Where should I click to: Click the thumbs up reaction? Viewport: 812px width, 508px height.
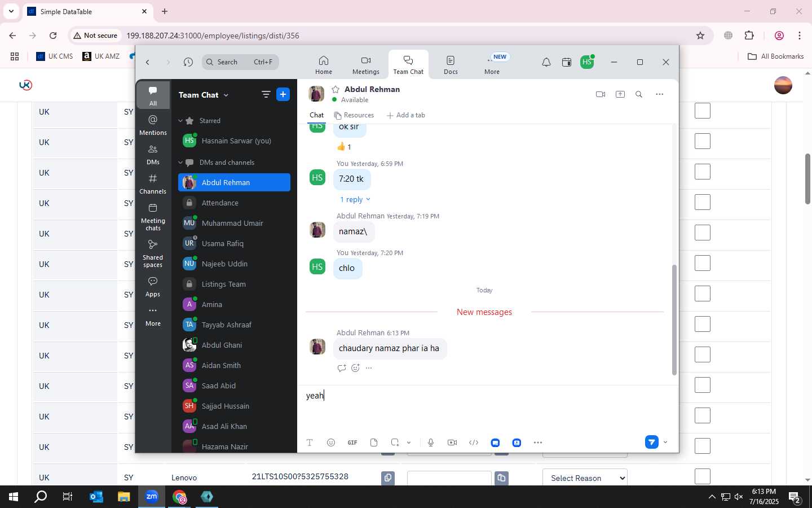point(344,147)
